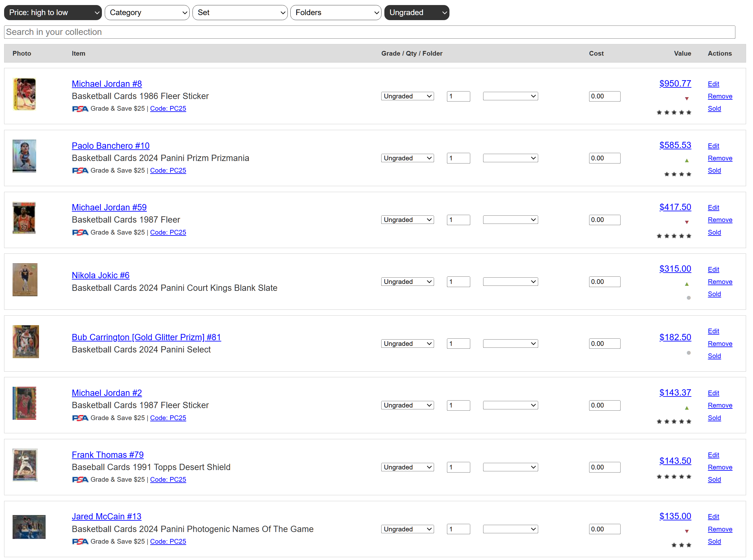Click five-star rating on Michael Jordan #59 row
This screenshot has width=753, height=560.
coord(674,236)
